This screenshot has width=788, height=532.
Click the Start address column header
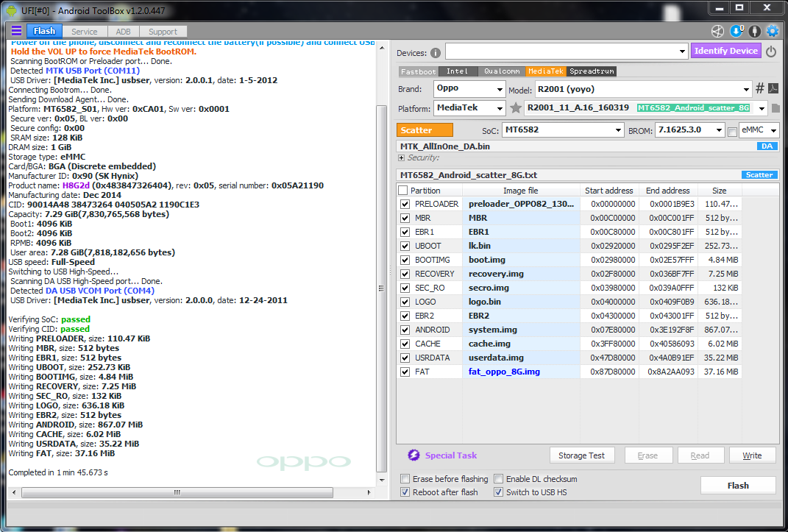(x=609, y=191)
